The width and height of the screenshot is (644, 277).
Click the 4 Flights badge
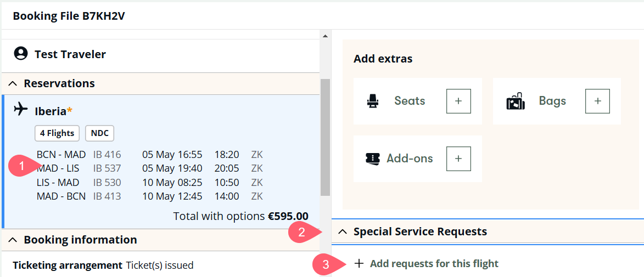[57, 133]
